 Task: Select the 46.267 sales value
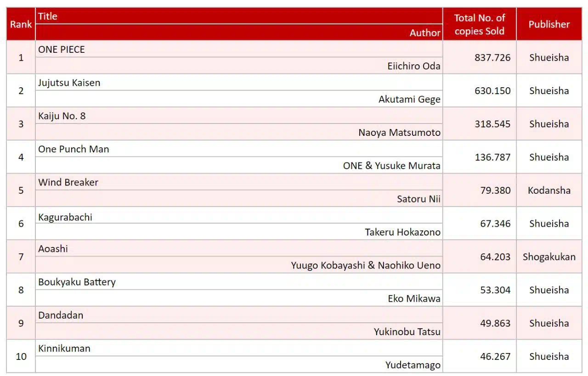click(x=495, y=356)
